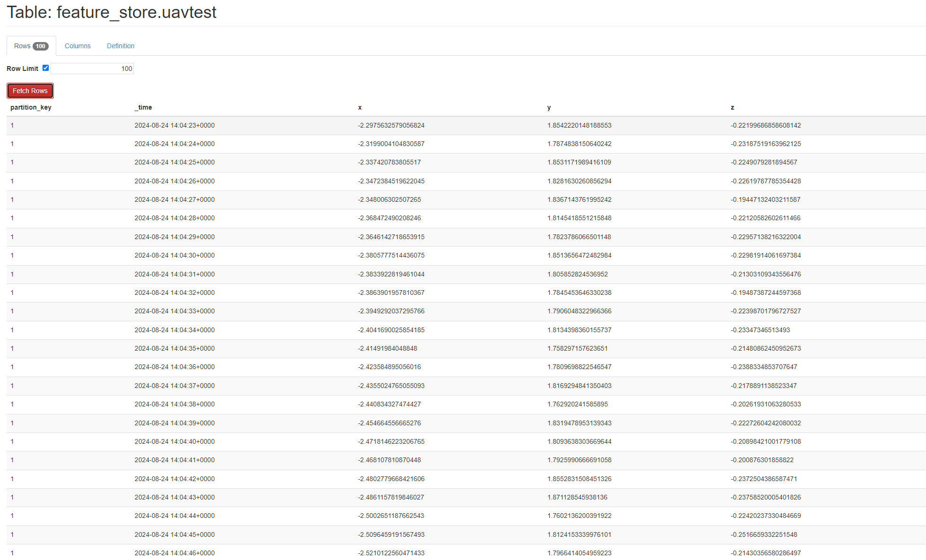Select time cell 2024-08-24 14:04:26+0000
926x560 pixels.
pyautogui.click(x=174, y=181)
